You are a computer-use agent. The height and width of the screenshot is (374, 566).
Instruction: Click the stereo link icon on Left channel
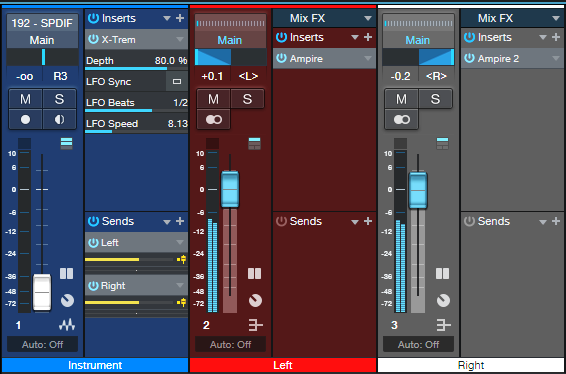[214, 119]
